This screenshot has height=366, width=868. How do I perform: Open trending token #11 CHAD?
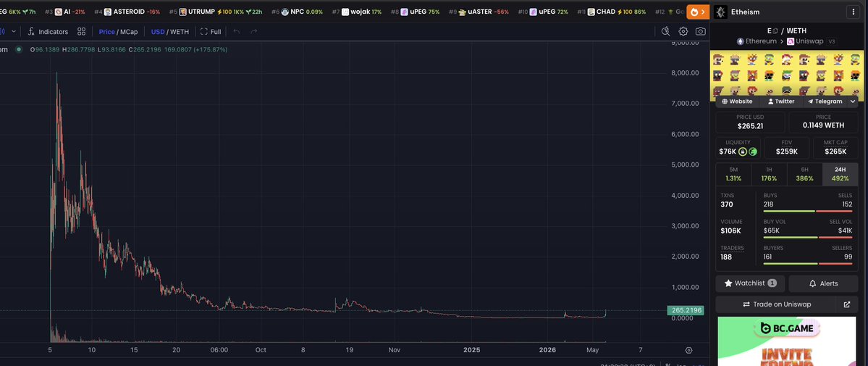point(611,12)
